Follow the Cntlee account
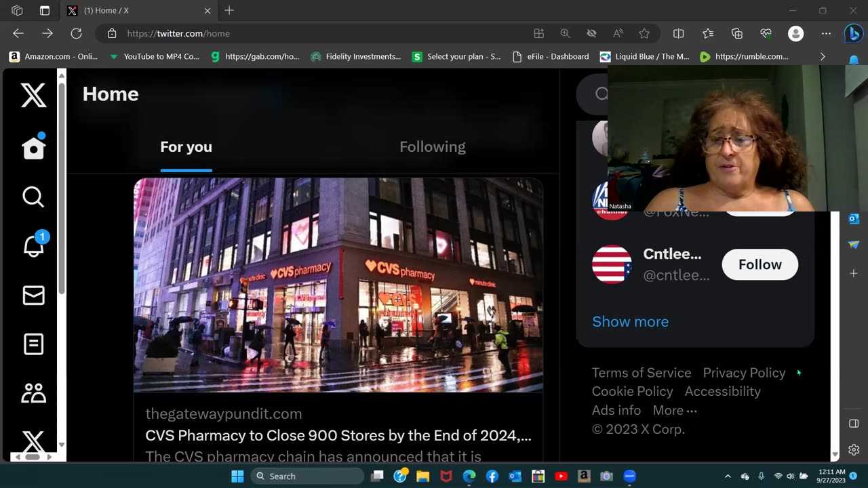The height and width of the screenshot is (488, 868). point(759,264)
